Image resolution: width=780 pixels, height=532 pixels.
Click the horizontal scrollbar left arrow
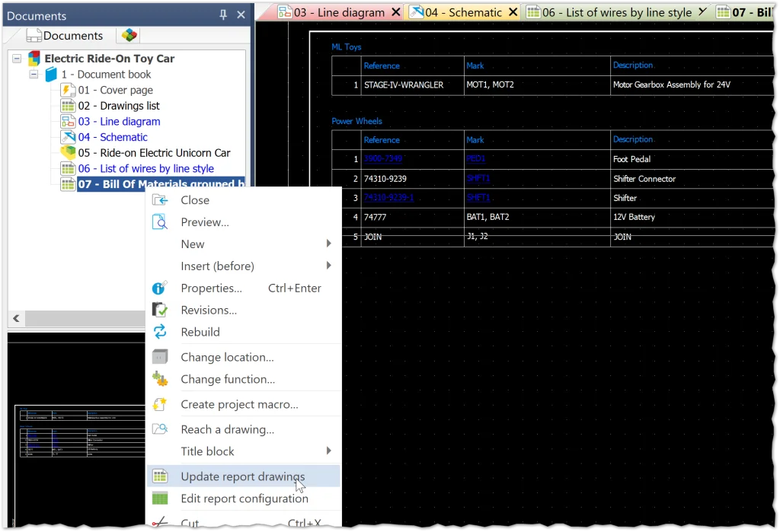coord(15,318)
